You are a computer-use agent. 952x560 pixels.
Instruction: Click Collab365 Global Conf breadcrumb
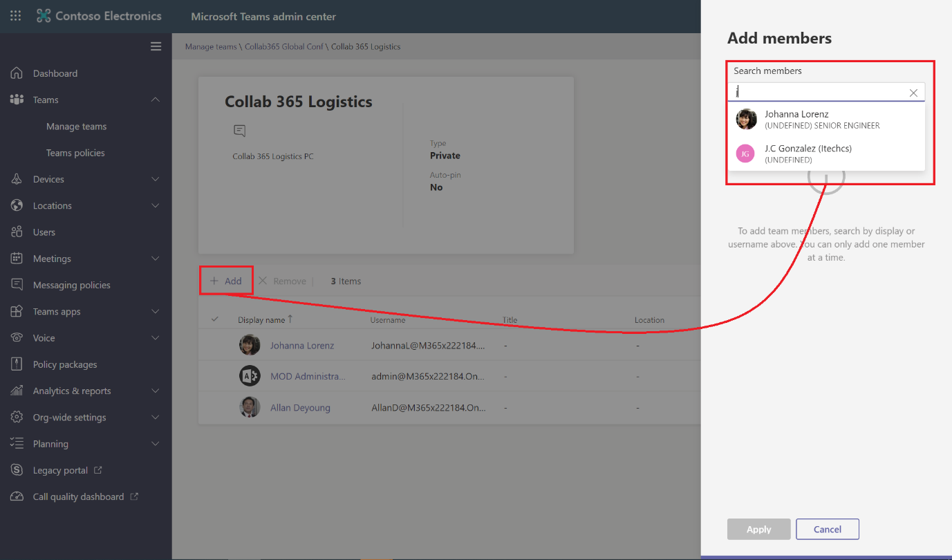[283, 47]
